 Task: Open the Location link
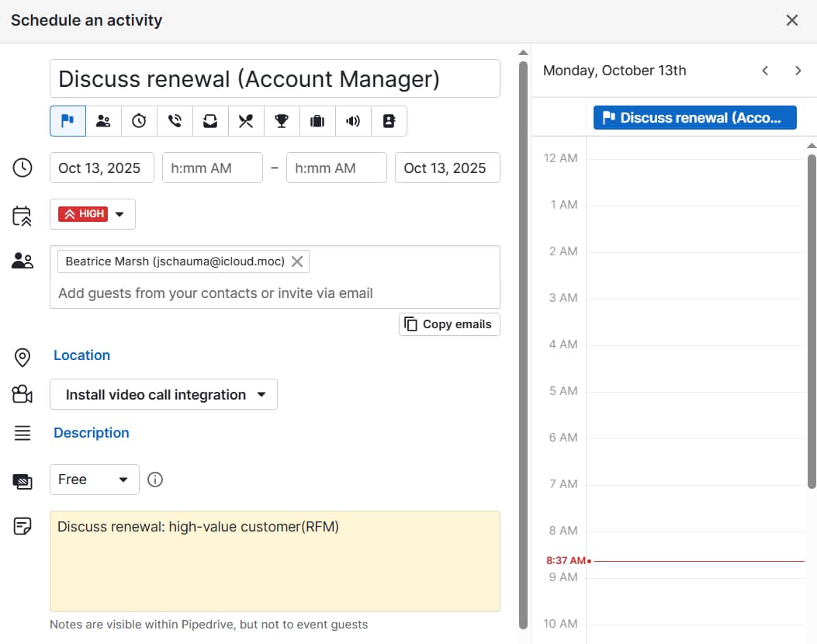pyautogui.click(x=81, y=355)
